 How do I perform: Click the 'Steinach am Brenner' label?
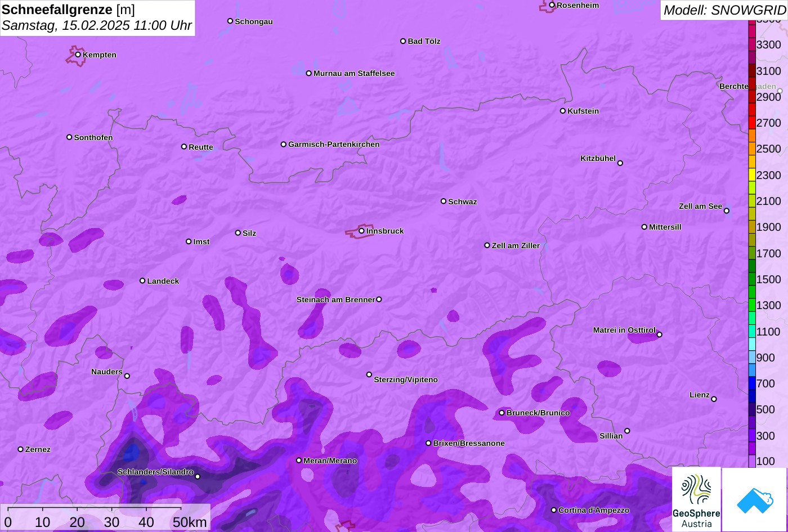tap(335, 299)
